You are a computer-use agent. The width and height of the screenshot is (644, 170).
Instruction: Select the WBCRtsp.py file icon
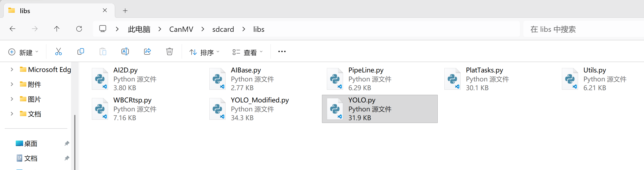pos(100,109)
